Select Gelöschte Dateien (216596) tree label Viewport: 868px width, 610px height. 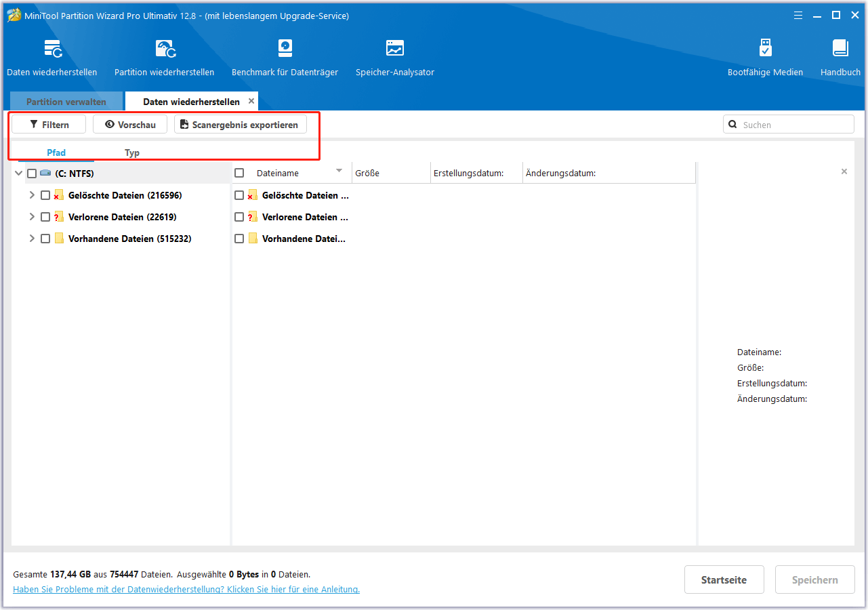tap(125, 195)
